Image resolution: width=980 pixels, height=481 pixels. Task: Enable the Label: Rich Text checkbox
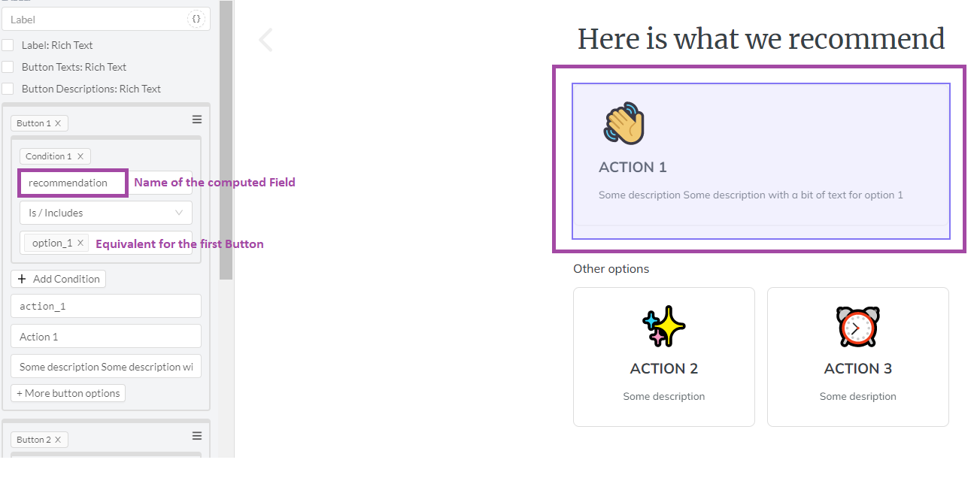8,45
